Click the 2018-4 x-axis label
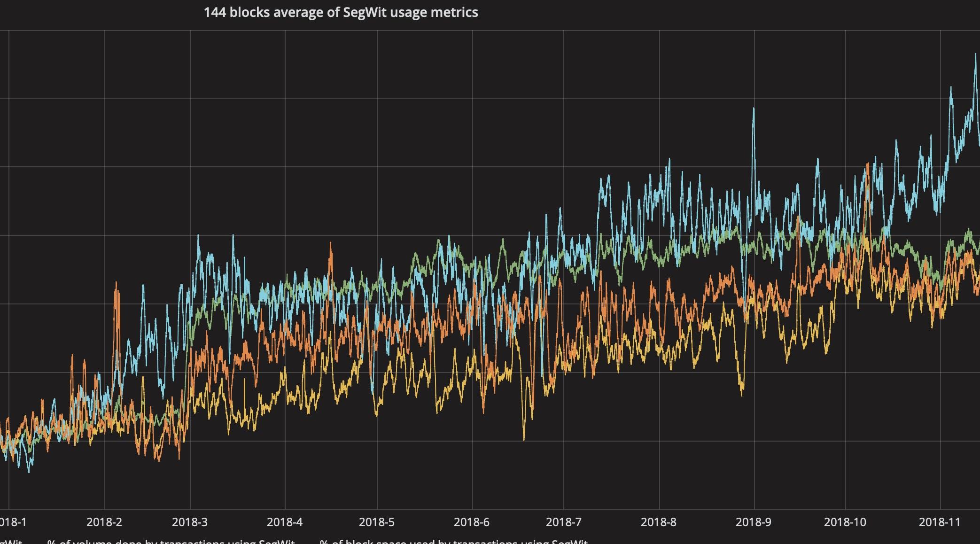 (284, 522)
